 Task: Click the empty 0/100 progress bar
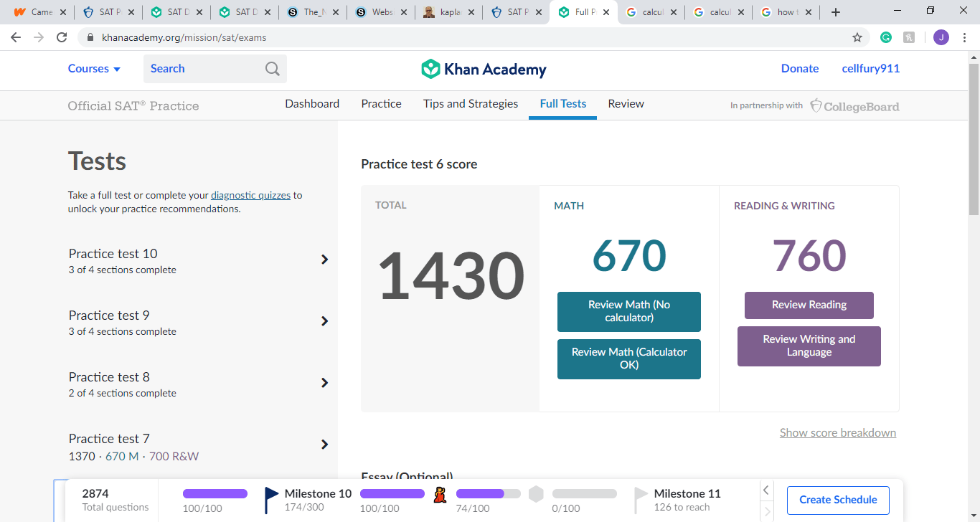click(585, 494)
